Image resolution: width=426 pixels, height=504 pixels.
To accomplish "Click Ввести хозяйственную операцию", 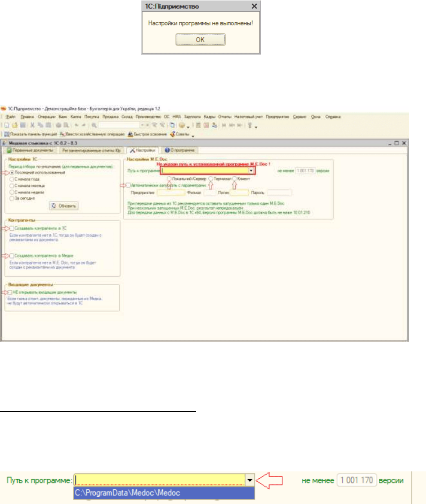I will (x=92, y=134).
